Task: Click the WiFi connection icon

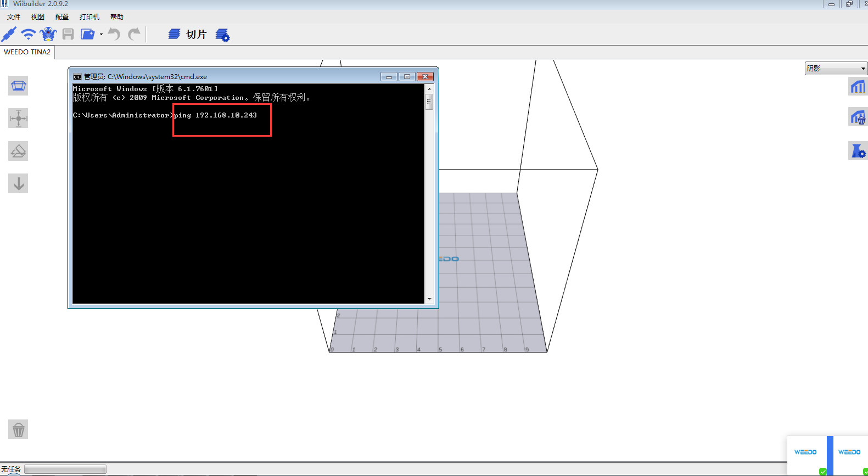Action: click(28, 35)
